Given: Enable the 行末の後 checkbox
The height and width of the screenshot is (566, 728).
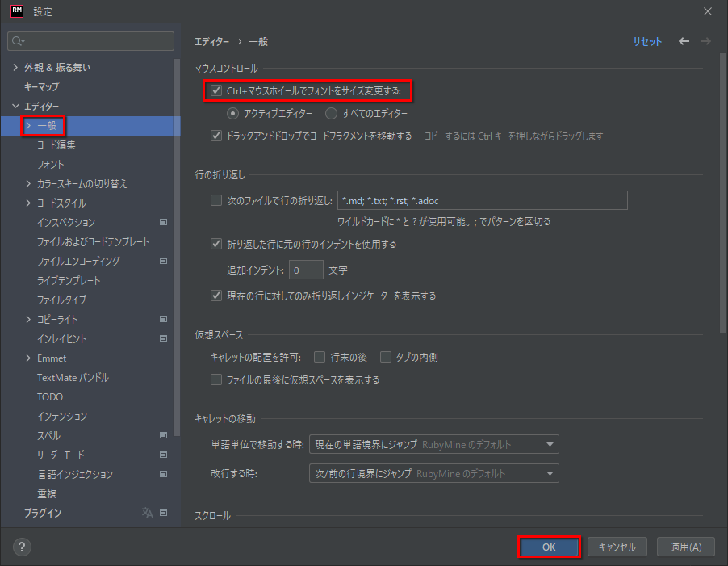Looking at the screenshot, I should pyautogui.click(x=320, y=357).
